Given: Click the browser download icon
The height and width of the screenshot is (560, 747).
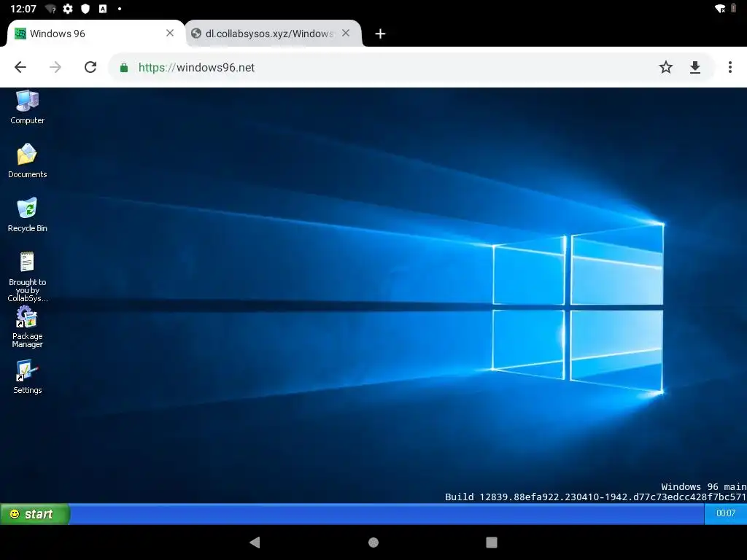Looking at the screenshot, I should point(695,67).
